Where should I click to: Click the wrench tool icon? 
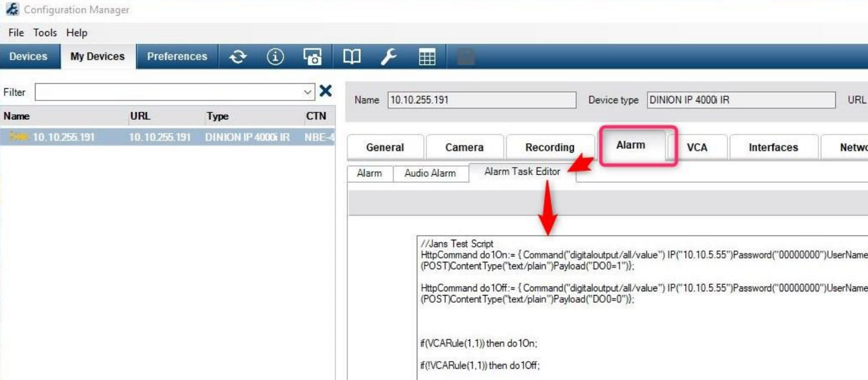[x=389, y=56]
